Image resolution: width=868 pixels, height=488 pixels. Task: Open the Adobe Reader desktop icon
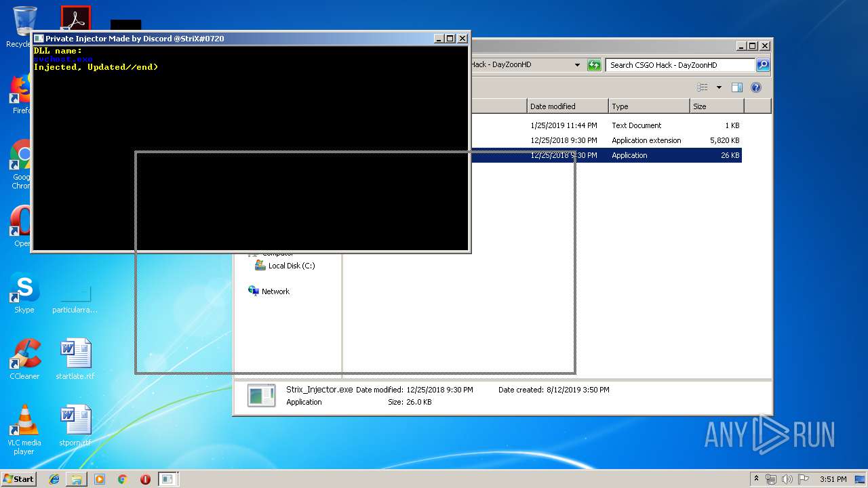point(75,18)
